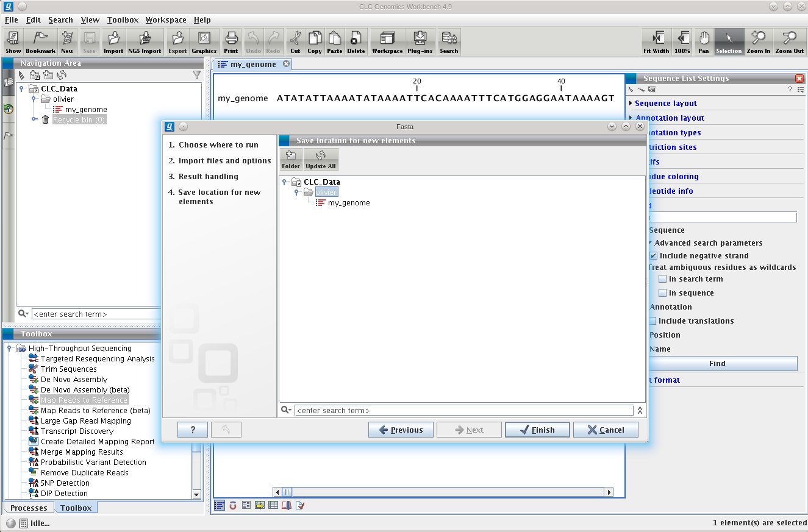Open the Edit menu
The height and width of the screenshot is (532, 808).
click(x=34, y=20)
